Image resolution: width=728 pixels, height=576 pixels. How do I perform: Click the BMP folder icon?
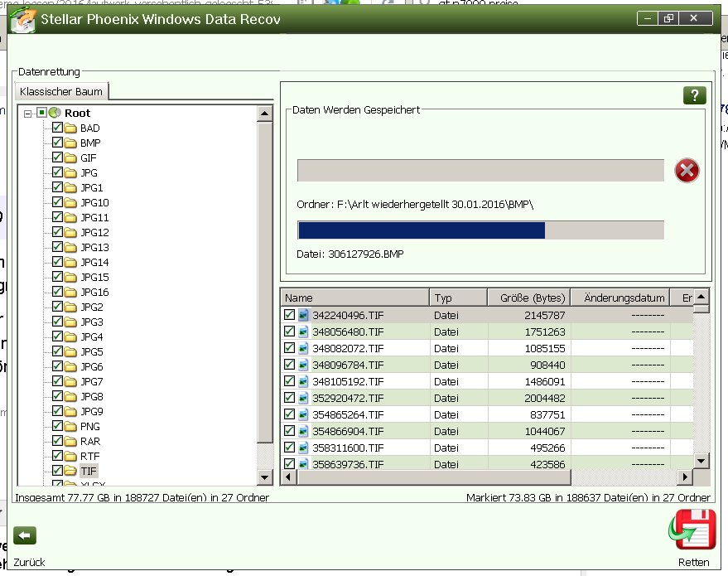[70, 143]
